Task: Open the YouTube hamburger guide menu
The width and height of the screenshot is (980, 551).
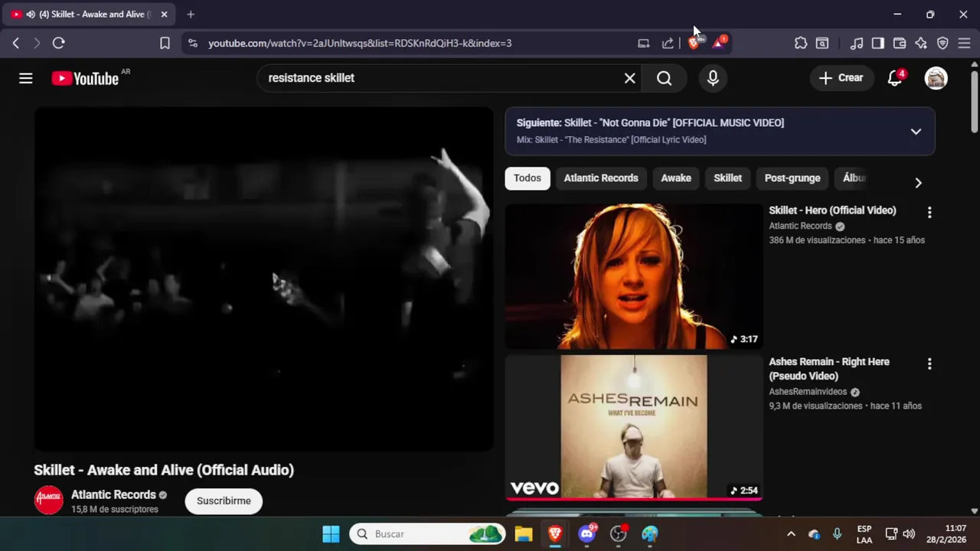Action: pyautogui.click(x=26, y=78)
